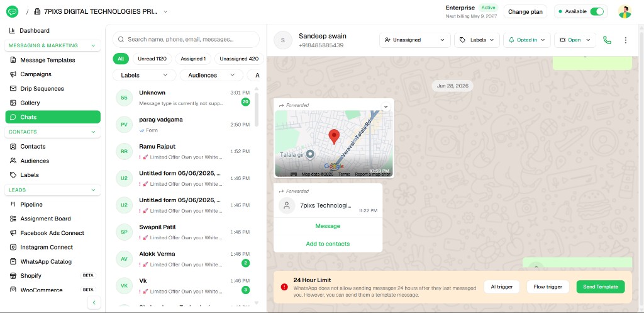Click the red 24 Hour Limit warning icon
Viewport: 644px width, 313px height.
point(284,287)
